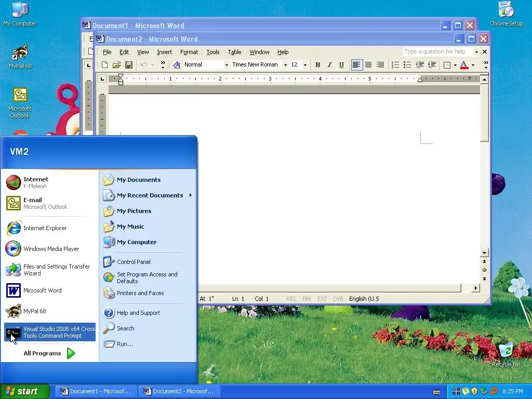Image resolution: width=532 pixels, height=399 pixels.
Task: Open the Font Color dropdown arrow
Action: tap(473, 65)
